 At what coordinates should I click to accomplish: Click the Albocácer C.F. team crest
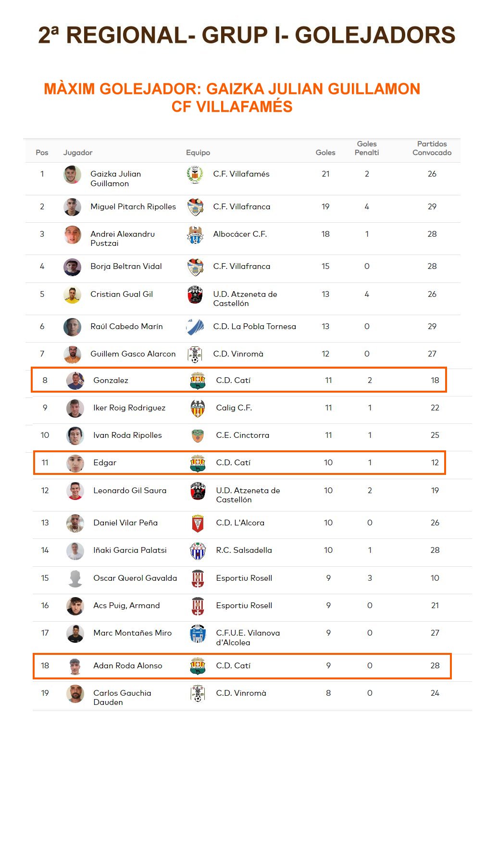pos(195,235)
